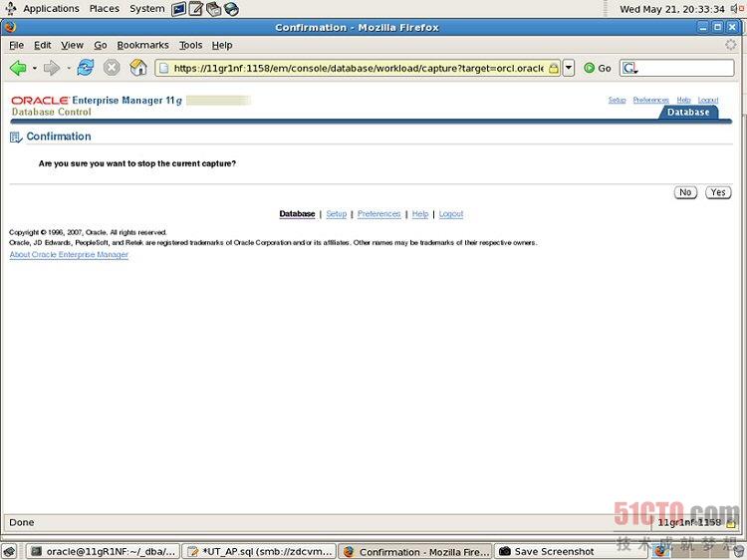The width and height of the screenshot is (747, 560).
Task: Open the Tools menu
Action: click(190, 45)
